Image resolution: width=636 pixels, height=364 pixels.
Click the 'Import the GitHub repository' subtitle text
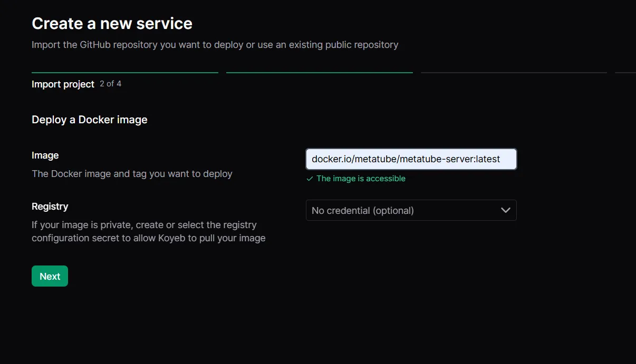click(x=215, y=45)
